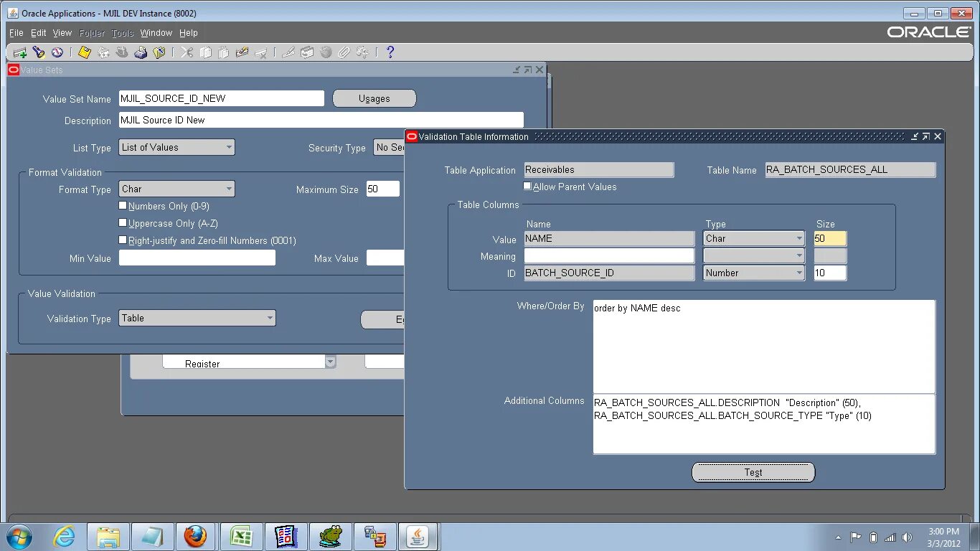Click the Table Name field

coord(850,169)
